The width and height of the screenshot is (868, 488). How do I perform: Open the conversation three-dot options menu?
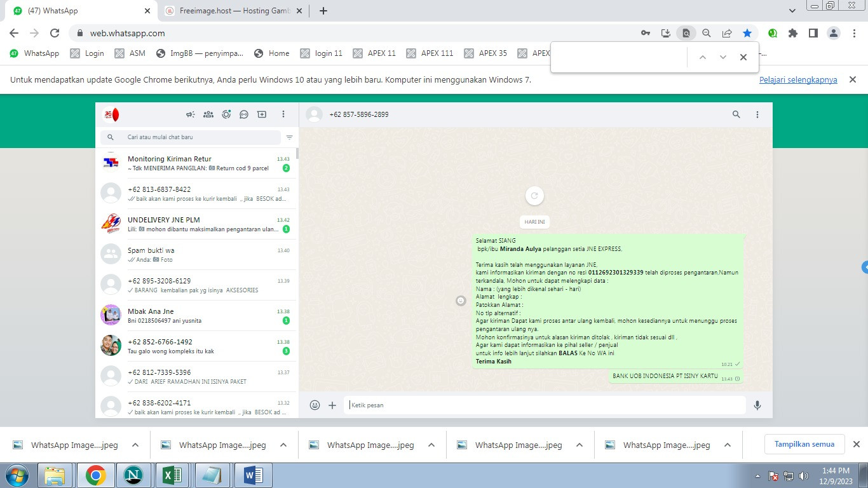pyautogui.click(x=757, y=114)
